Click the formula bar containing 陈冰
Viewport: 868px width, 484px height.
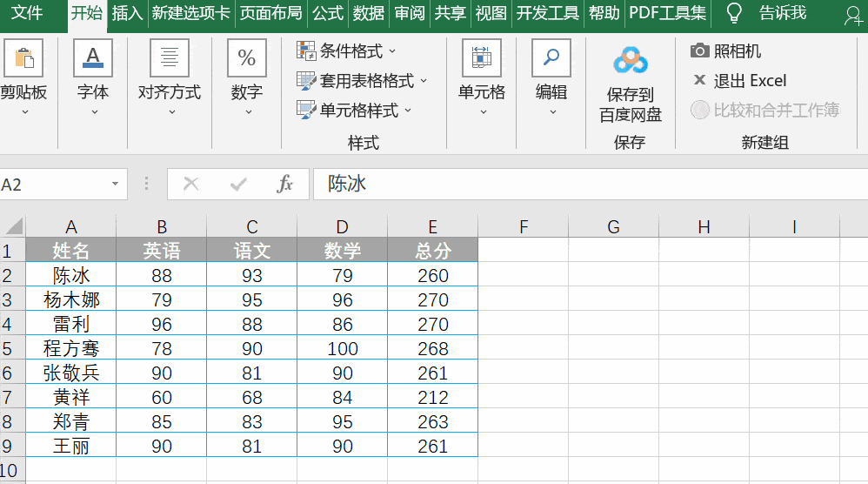tap(591, 184)
